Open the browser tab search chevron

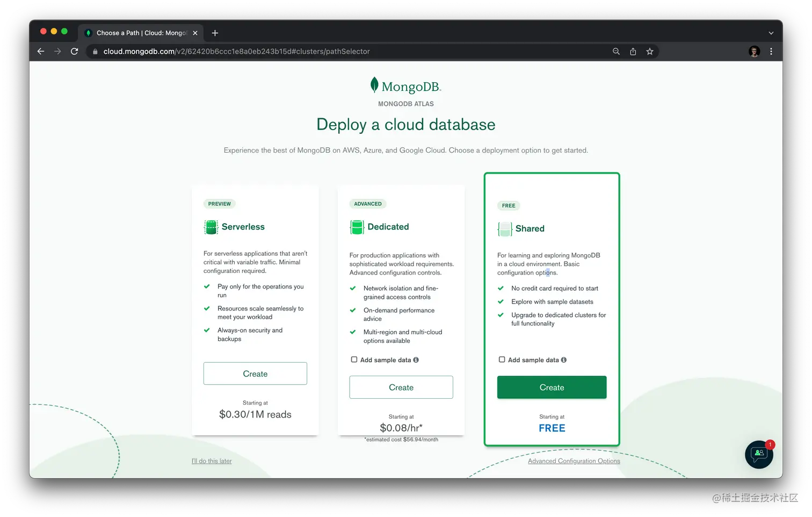(771, 33)
